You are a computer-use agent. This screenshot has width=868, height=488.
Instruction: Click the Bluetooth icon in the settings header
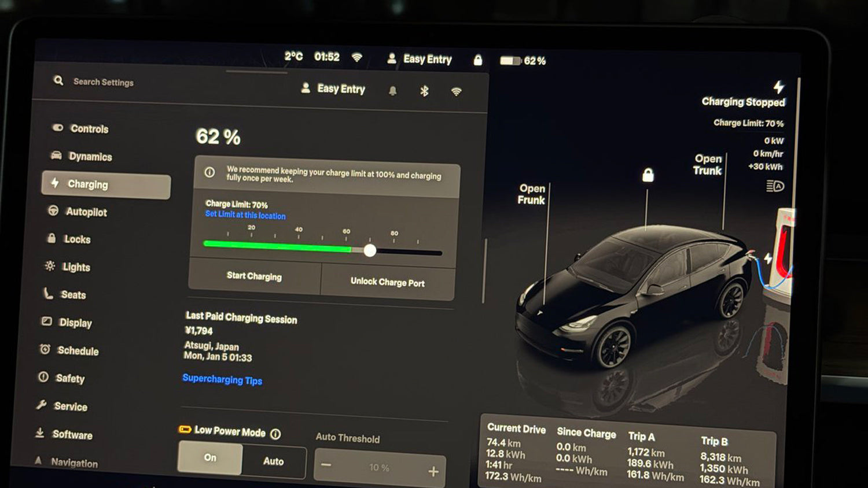tap(424, 91)
